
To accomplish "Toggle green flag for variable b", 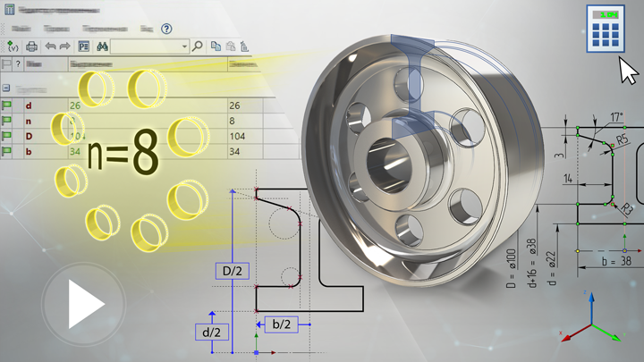I will click(7, 152).
